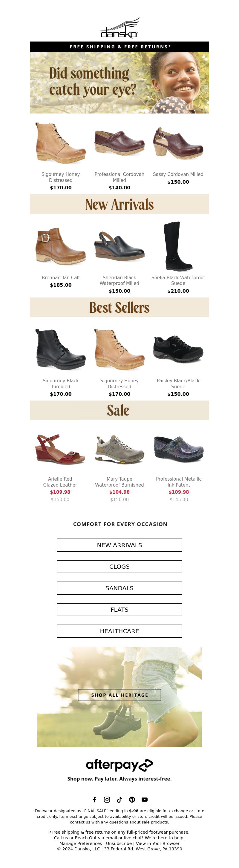Screen dimensions: 239x868
Task: Click View in Your Browser link
Action: [x=157, y=844]
